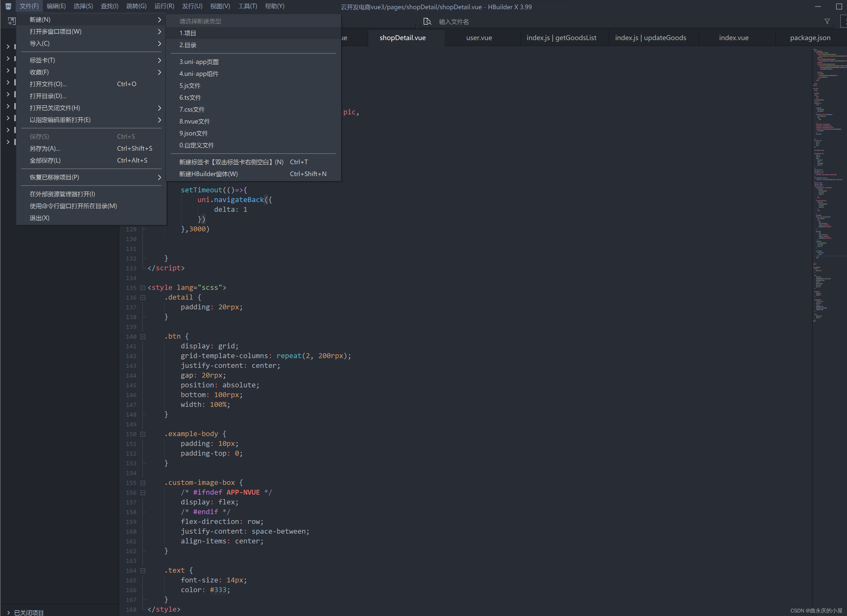Choose 新建HBuilder窗体(W) entry
This screenshot has width=847, height=616.
coord(253,174)
